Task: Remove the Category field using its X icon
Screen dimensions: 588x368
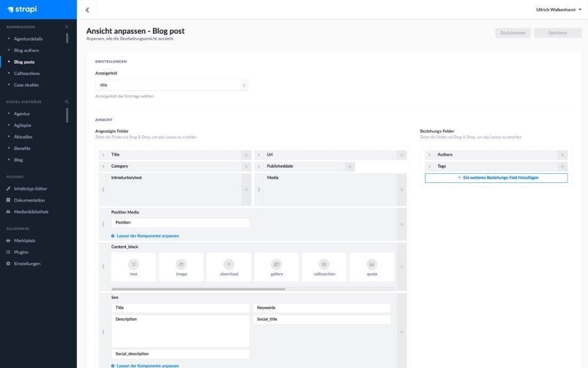Action: pos(246,166)
